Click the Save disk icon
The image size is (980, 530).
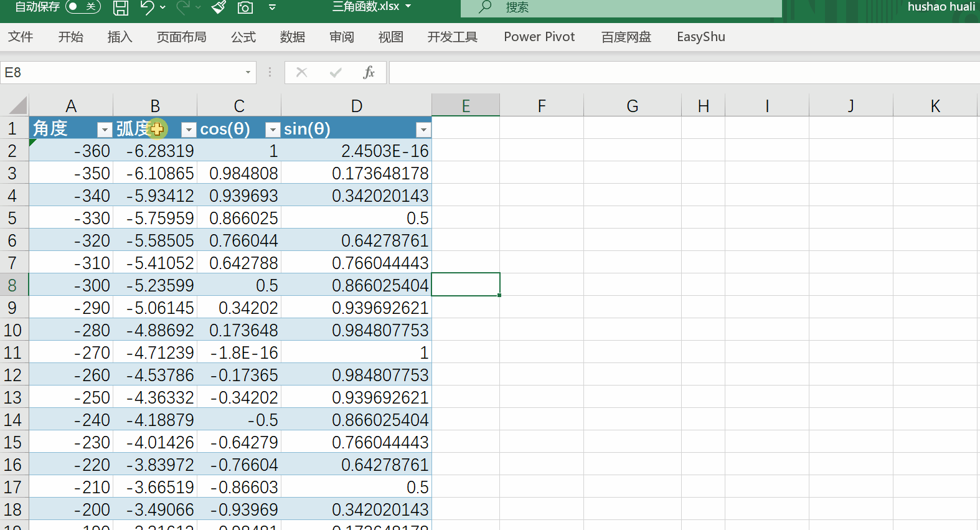pos(121,7)
